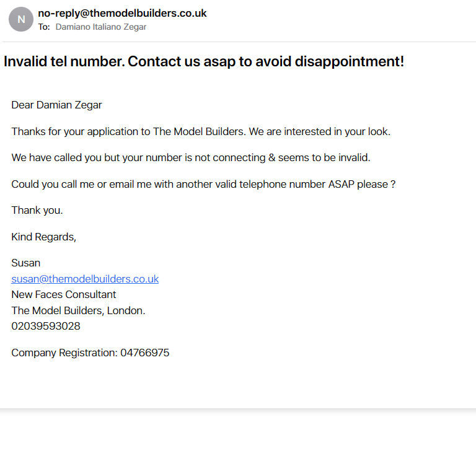Click the sentence about number not connecting
The width and height of the screenshot is (476, 456).
[191, 158]
